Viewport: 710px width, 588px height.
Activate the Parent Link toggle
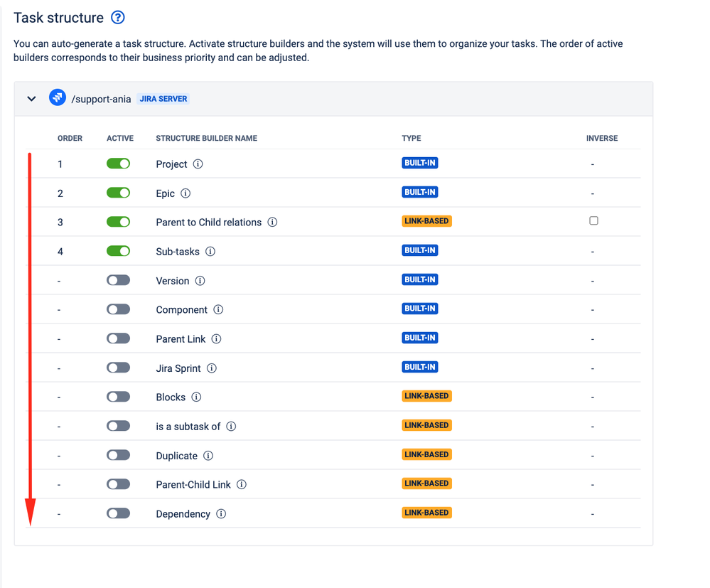118,338
